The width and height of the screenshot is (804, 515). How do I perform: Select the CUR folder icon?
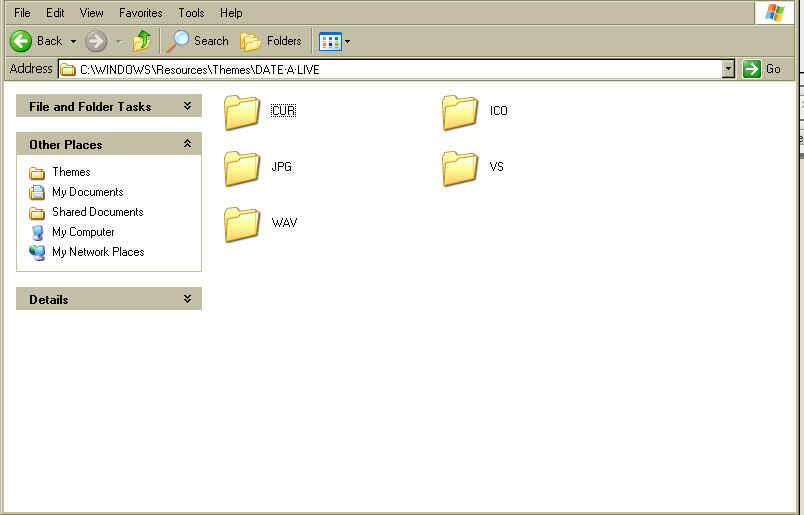[x=242, y=112]
